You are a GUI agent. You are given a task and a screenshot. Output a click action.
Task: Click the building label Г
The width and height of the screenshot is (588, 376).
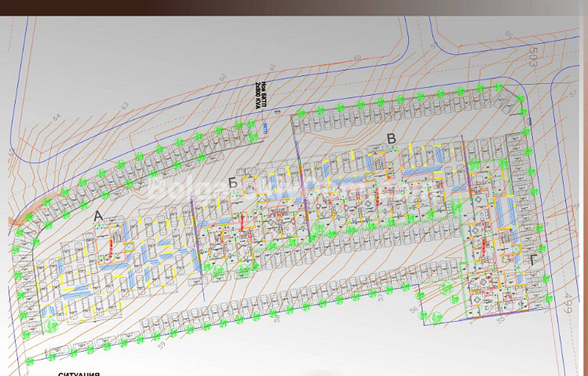pos(532,260)
